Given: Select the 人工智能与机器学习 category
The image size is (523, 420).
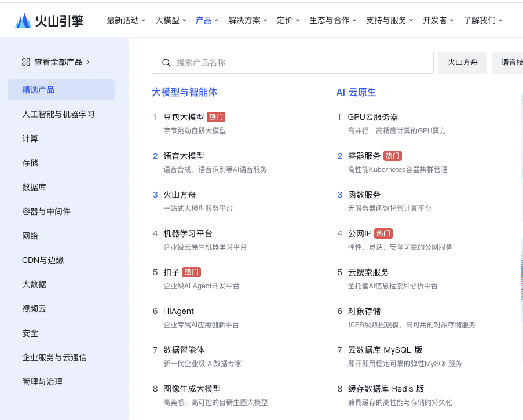Looking at the screenshot, I should [x=58, y=115].
